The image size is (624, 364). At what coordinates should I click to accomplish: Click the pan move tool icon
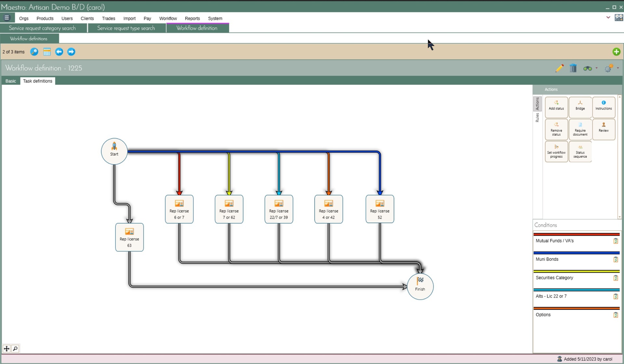(6, 348)
